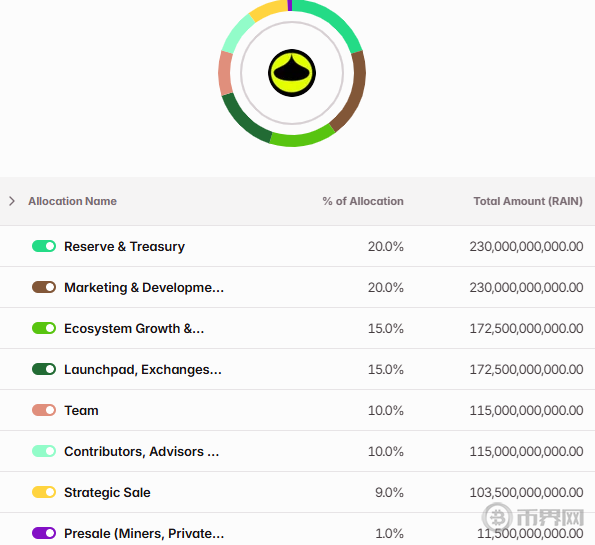Toggle off Reserve & Treasury allocation
The width and height of the screenshot is (595, 545).
tap(44, 246)
